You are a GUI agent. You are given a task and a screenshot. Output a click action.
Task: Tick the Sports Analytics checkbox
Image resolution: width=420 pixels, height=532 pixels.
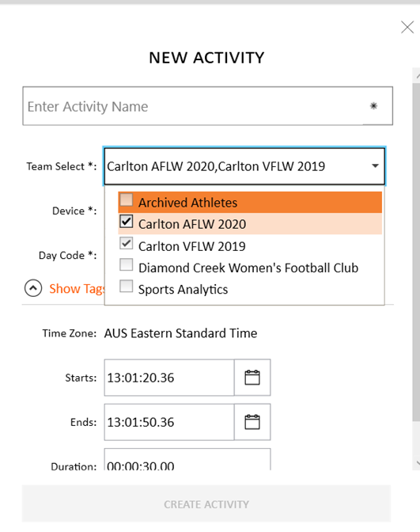coord(126,287)
